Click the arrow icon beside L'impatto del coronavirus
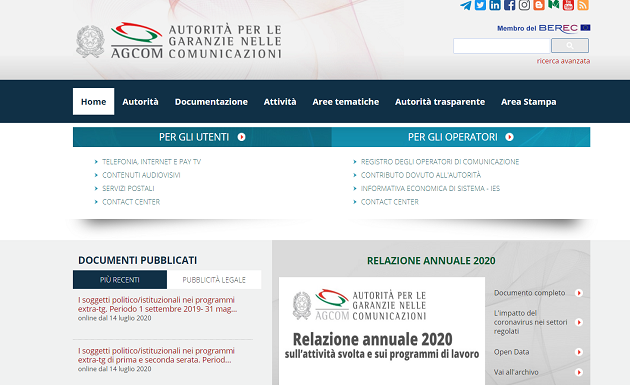The height and width of the screenshot is (385, 630). click(579, 322)
